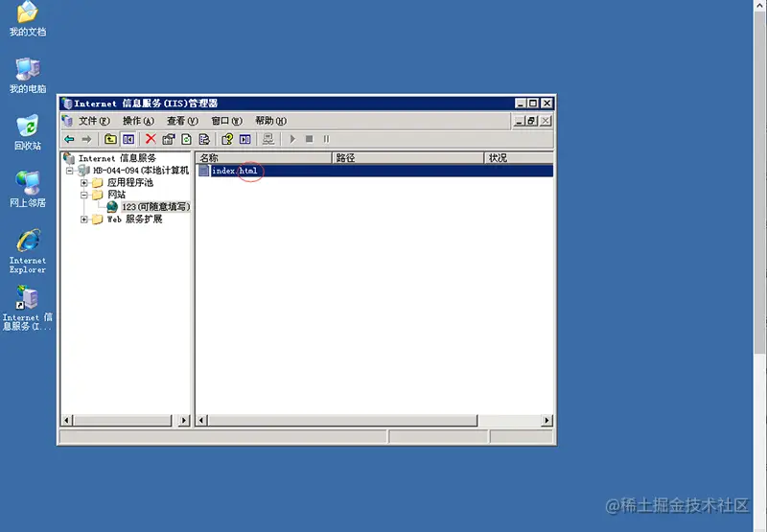
Task: Select Internet 信息服务 root tree item
Action: (117, 158)
